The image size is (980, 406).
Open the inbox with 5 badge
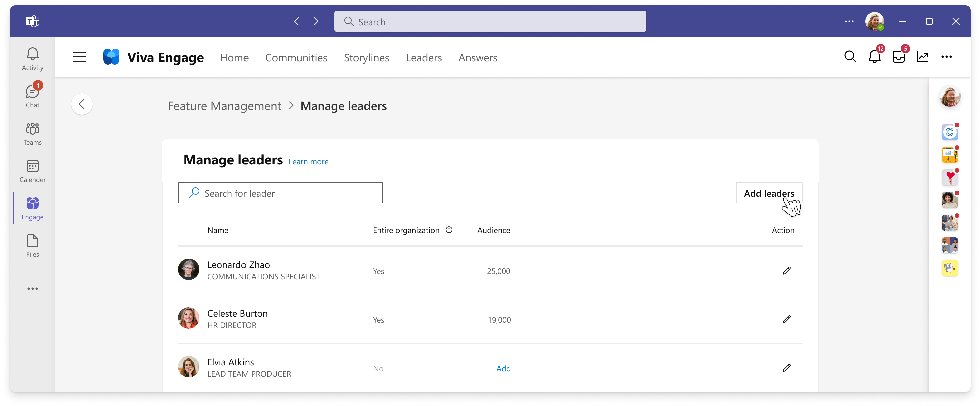(x=899, y=57)
